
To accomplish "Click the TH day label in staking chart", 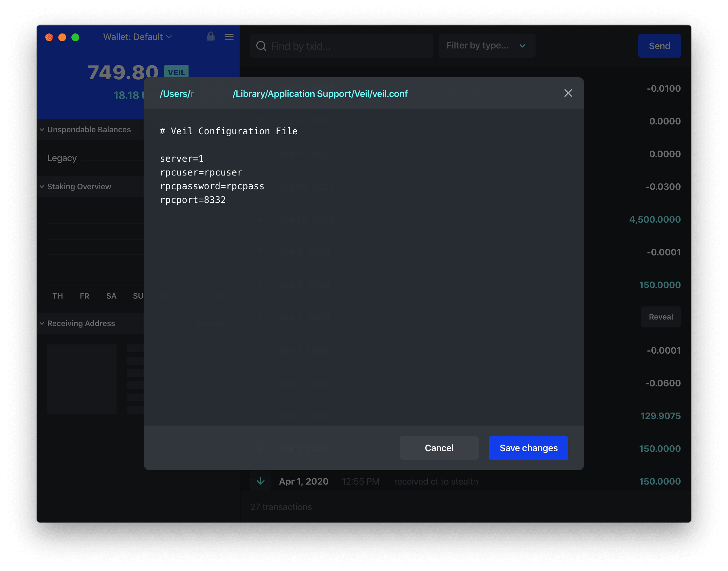I will point(58,296).
